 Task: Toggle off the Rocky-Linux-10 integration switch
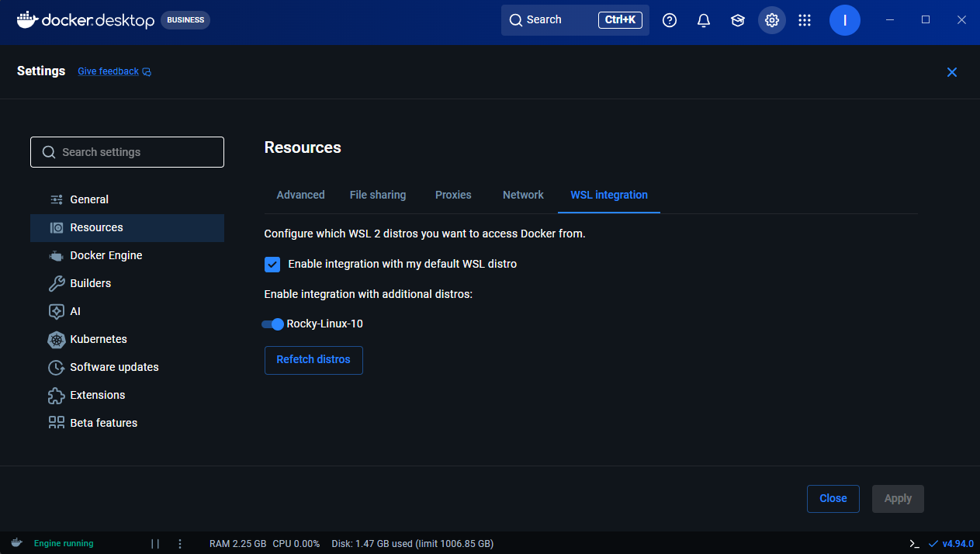coord(273,324)
